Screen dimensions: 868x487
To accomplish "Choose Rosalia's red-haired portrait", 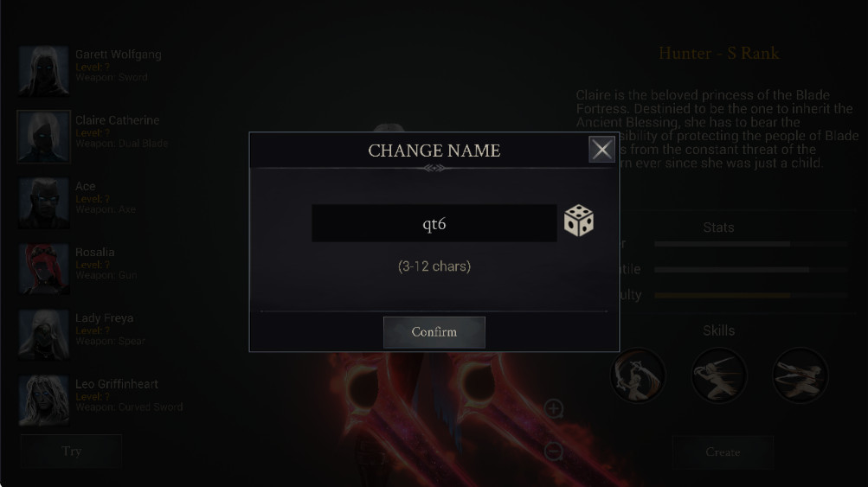I will tap(44, 268).
